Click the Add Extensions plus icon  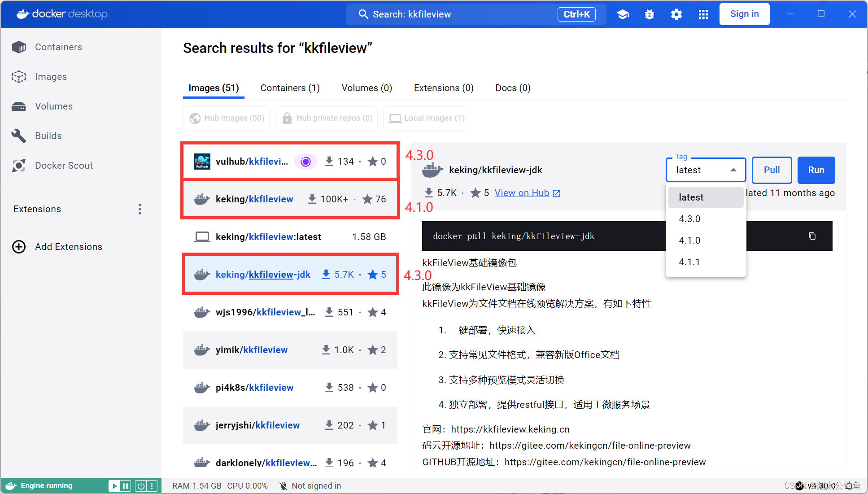pos(18,246)
